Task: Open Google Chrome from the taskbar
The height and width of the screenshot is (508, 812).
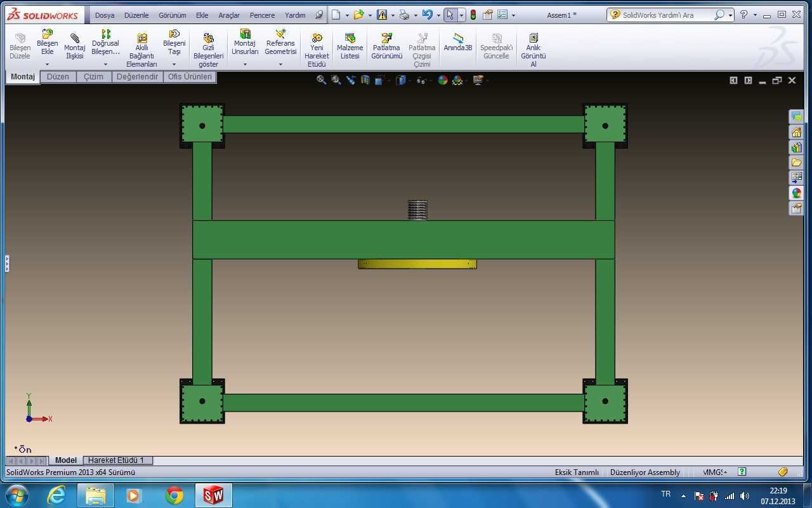Action: click(x=174, y=495)
